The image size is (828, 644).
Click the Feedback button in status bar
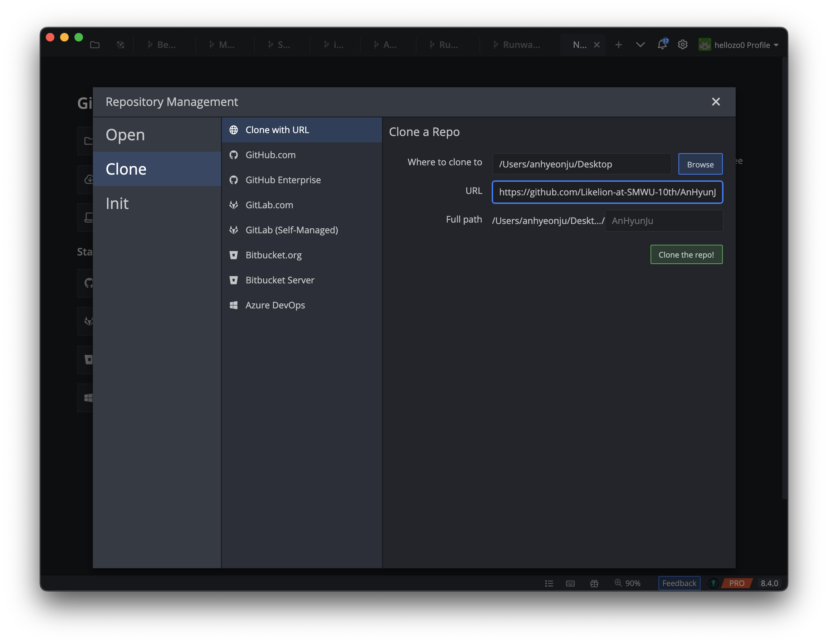pos(679,583)
